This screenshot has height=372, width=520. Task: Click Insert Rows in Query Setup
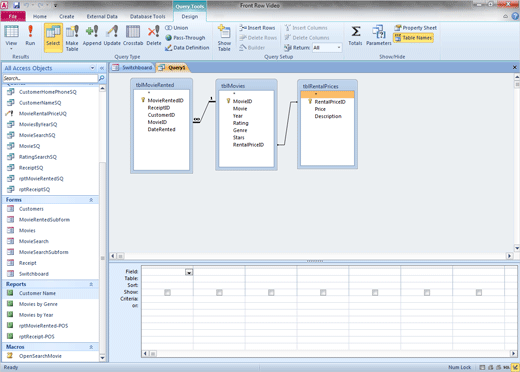[257, 28]
